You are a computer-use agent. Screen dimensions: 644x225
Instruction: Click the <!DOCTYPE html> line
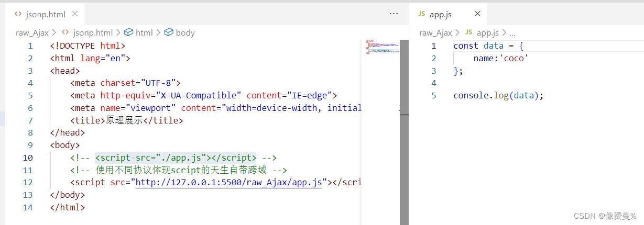coord(88,46)
